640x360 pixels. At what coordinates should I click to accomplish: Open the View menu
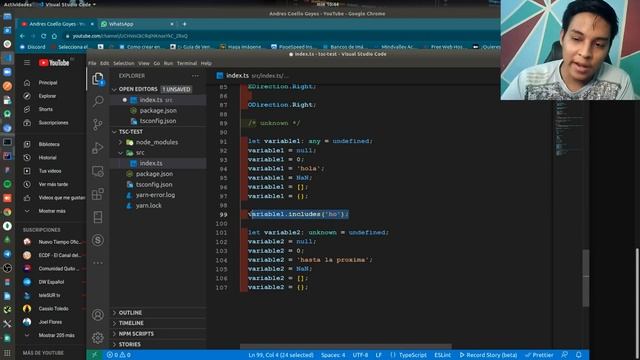pos(144,63)
